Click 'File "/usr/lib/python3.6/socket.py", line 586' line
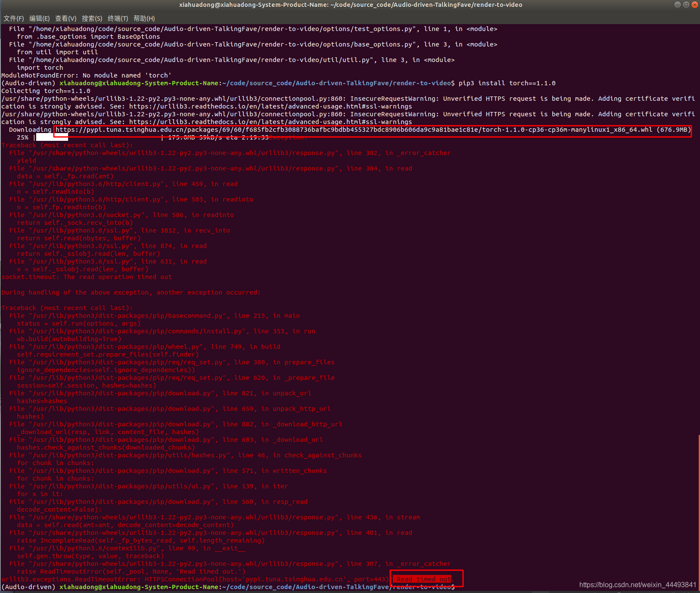 pos(121,215)
